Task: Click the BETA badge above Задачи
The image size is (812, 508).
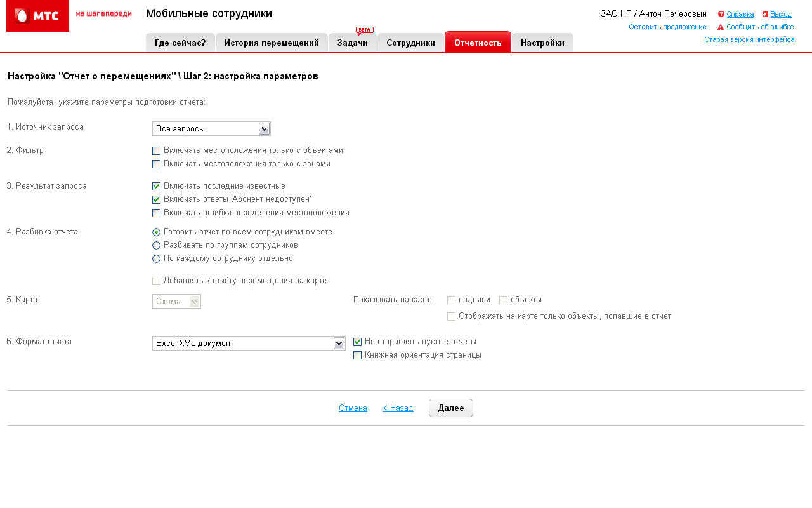Action: coord(365,30)
